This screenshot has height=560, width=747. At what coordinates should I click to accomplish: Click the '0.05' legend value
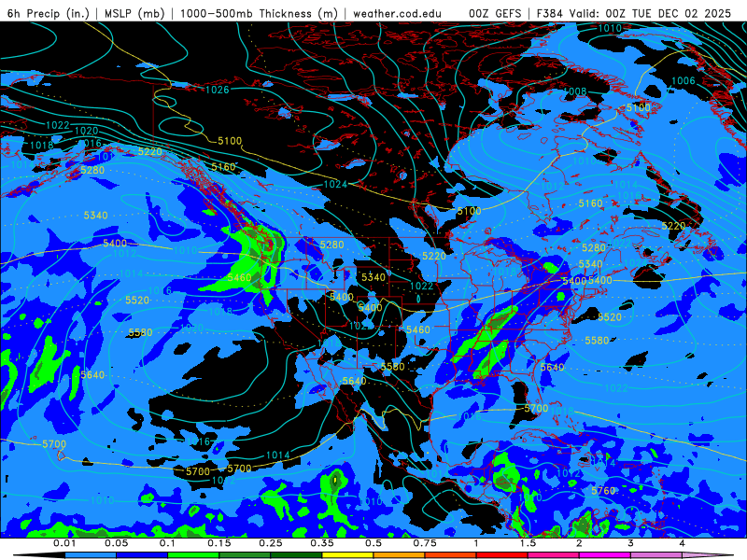116,543
